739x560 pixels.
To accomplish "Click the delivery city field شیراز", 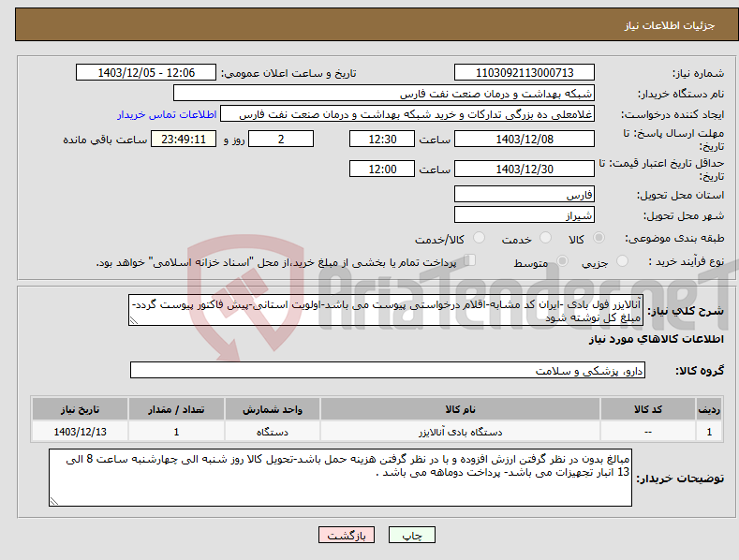I will 525,215.
